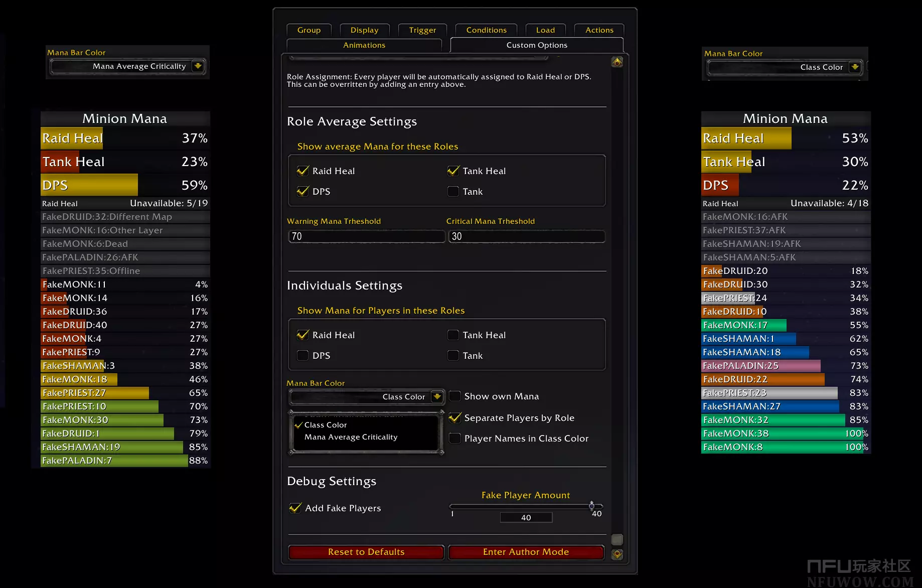Toggle the center Mana Bar Color dropdown
922x588 pixels.
(437, 397)
